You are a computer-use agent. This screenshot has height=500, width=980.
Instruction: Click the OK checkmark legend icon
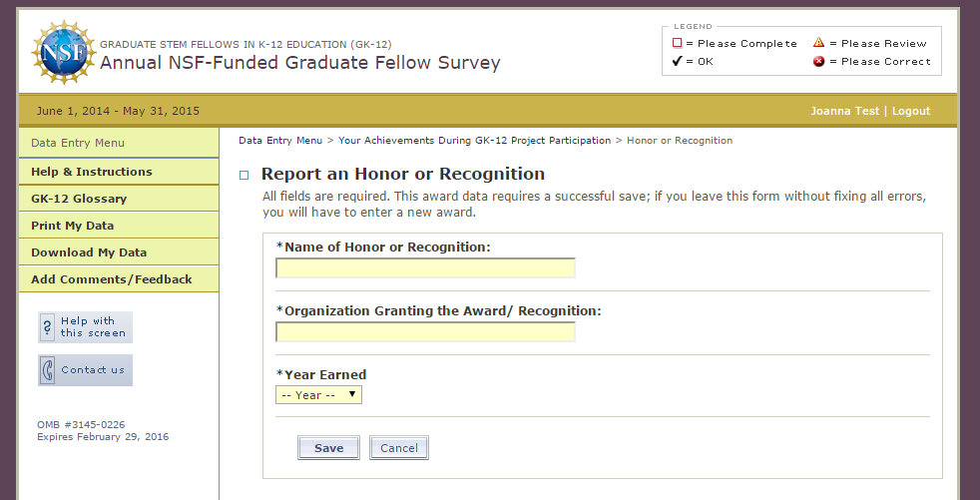[x=677, y=62]
